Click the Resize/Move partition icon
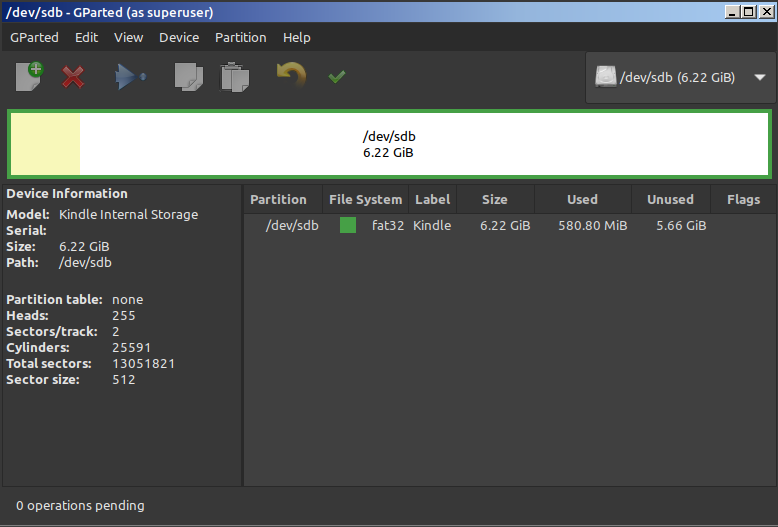Screen dimensions: 778x527 130,77
